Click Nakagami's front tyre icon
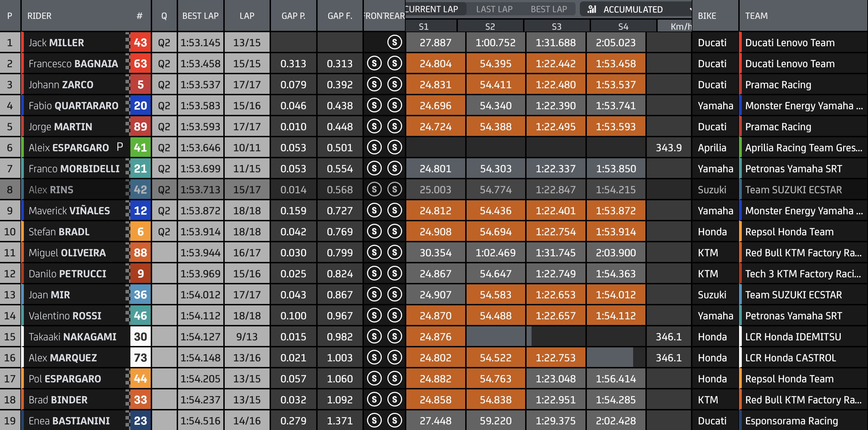Image resolution: width=868 pixels, height=430 pixels. [x=374, y=337]
